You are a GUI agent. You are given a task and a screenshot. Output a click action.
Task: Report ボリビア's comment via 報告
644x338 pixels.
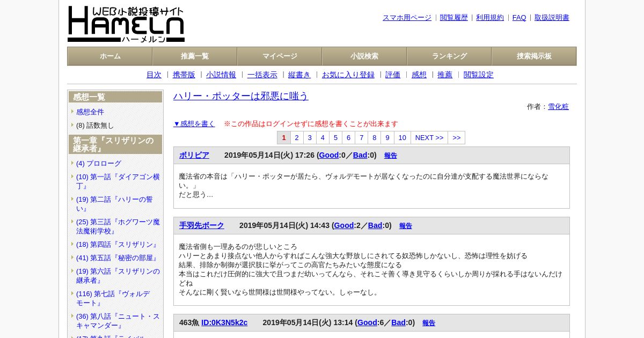click(x=391, y=156)
